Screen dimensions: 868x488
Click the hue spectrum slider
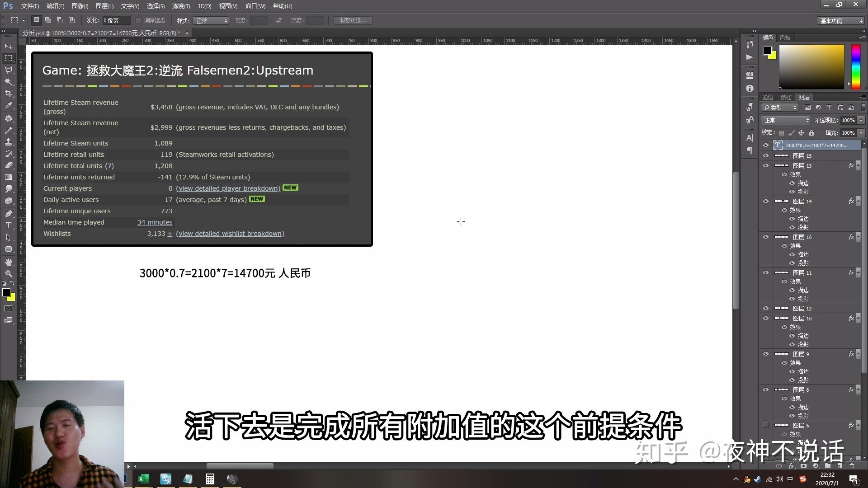click(856, 66)
